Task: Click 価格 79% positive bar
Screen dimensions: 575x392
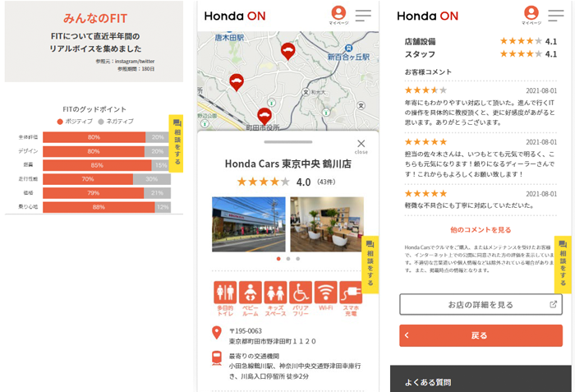Action: coord(93,193)
